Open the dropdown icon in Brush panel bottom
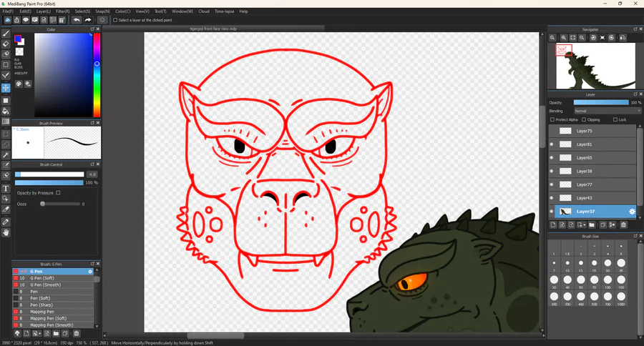 point(37,333)
